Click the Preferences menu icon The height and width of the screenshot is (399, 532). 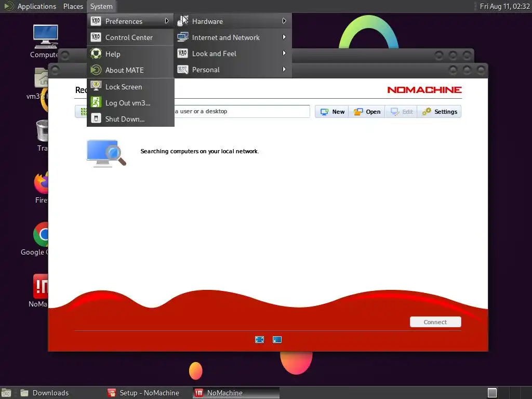click(96, 21)
